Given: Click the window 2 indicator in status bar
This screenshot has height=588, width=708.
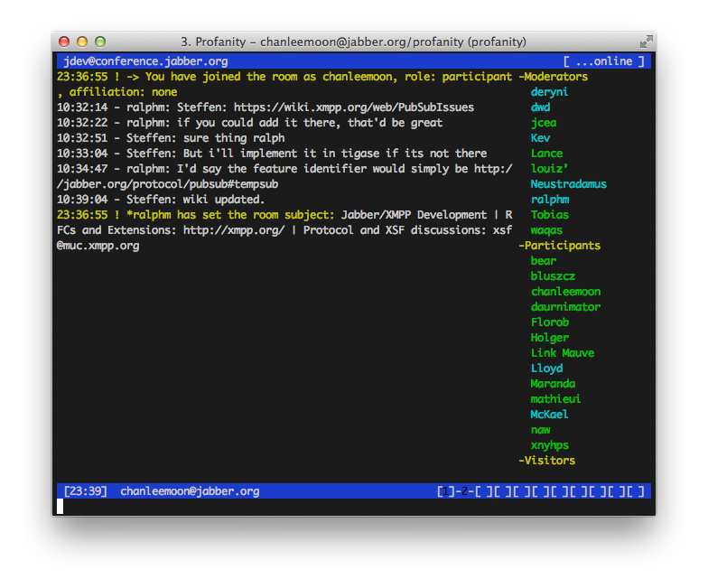Looking at the screenshot, I should [464, 491].
